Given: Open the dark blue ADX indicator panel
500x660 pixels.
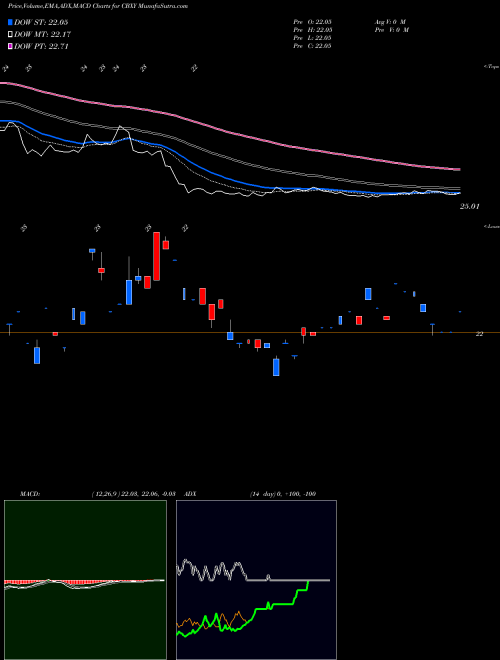Looking at the screenshot, I should 256,580.
